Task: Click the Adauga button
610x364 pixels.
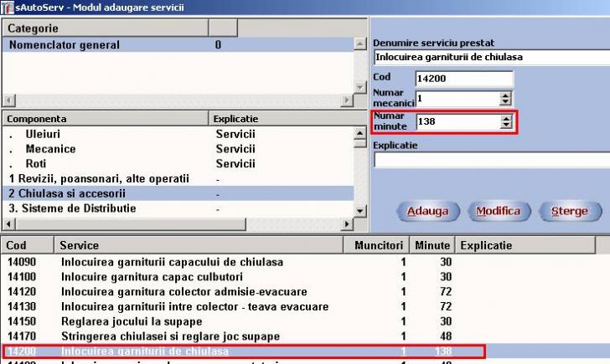Action: [426, 212]
